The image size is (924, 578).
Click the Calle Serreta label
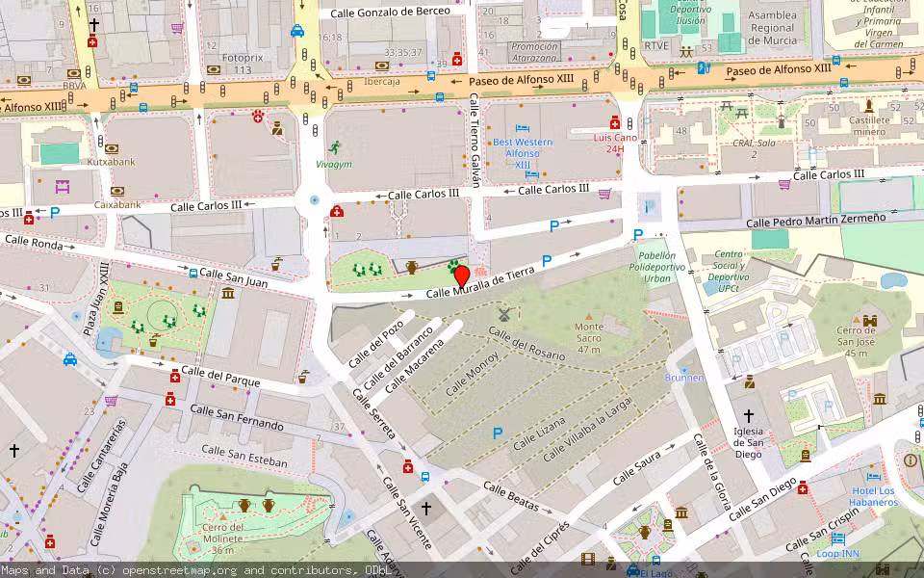point(374,413)
